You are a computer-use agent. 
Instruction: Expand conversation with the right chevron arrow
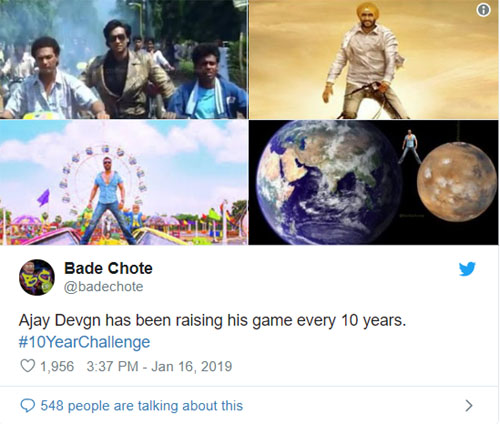click(469, 406)
